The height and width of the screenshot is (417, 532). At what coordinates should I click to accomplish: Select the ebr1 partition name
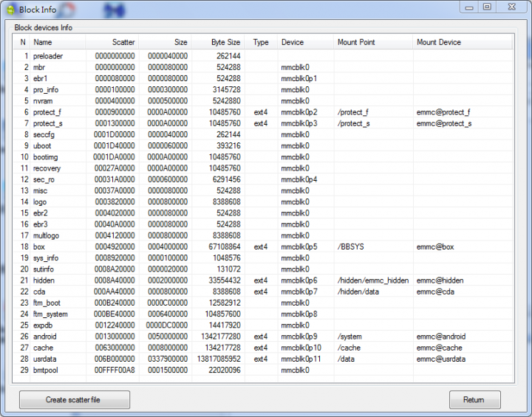pos(41,78)
